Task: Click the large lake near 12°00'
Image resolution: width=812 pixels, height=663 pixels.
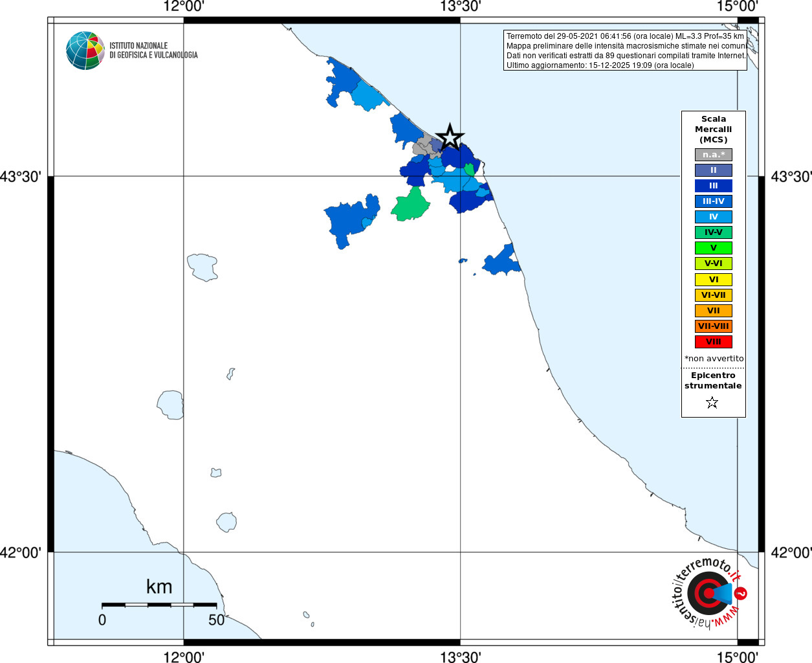Action: pos(203,267)
